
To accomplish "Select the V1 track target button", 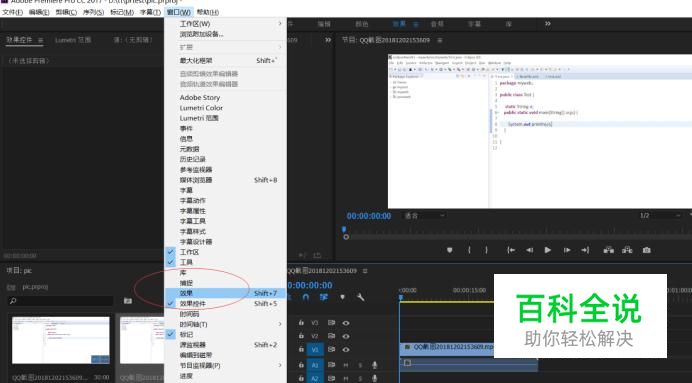I will [x=315, y=349].
